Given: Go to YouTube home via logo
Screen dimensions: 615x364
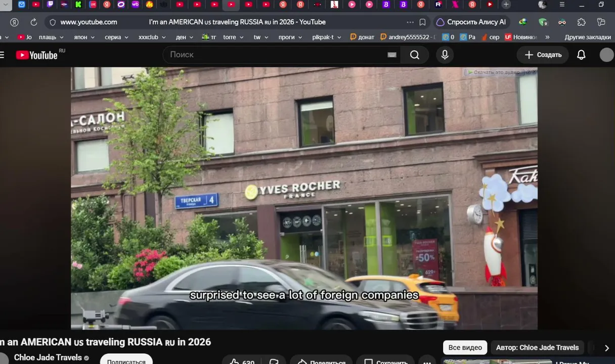Looking at the screenshot, I should tap(36, 55).
